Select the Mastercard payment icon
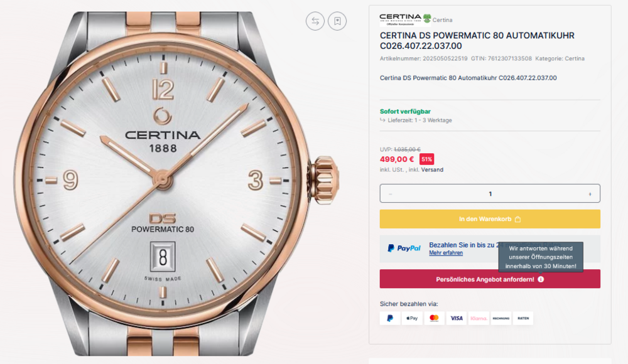Image resolution: width=628 pixels, height=364 pixels. [x=434, y=318]
